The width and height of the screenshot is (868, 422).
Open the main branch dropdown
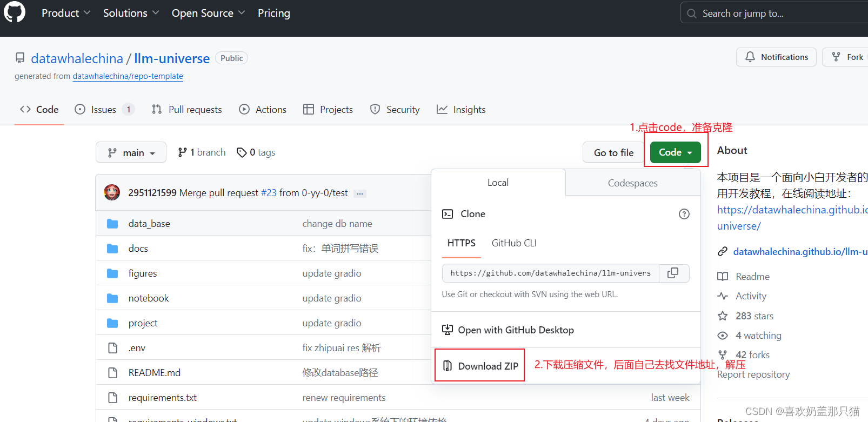[x=131, y=152]
